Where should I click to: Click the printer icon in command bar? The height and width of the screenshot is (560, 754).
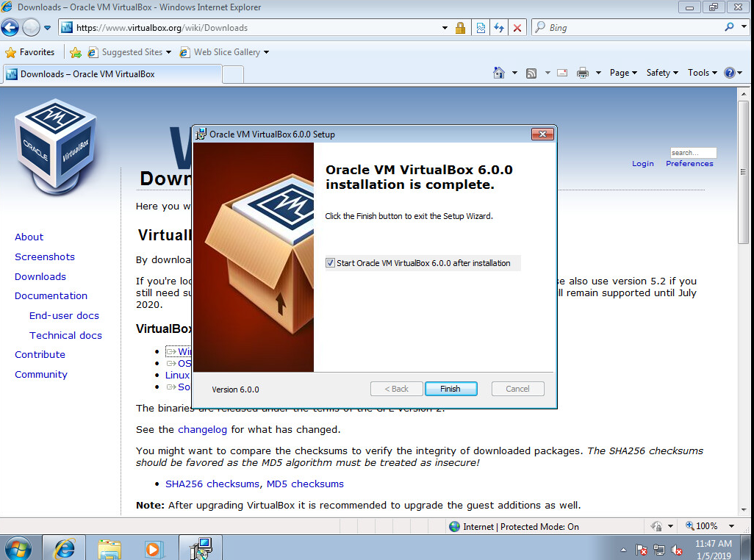click(582, 73)
